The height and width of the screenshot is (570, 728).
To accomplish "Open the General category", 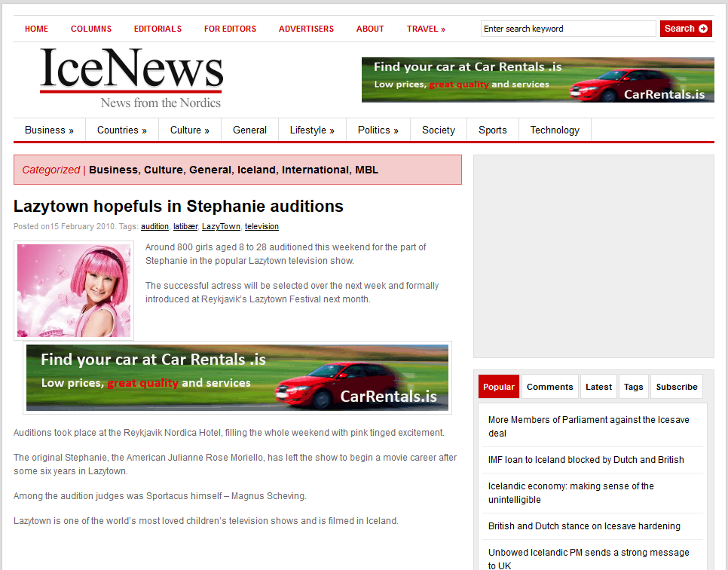I will tap(249, 130).
